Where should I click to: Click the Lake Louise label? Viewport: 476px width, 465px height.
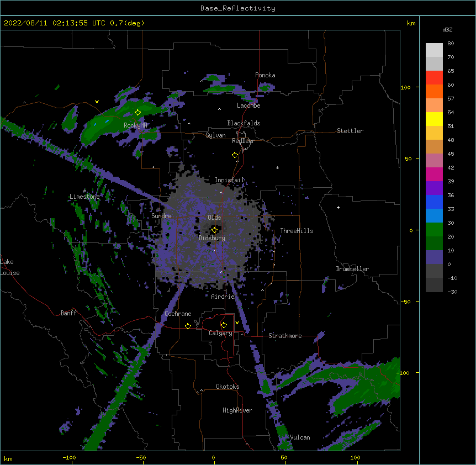pyautogui.click(x=10, y=267)
